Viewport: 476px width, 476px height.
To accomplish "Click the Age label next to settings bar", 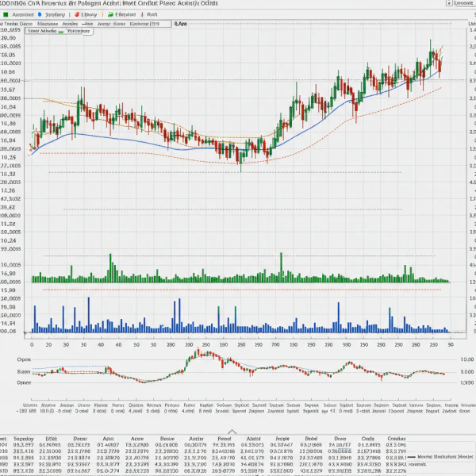I will click(181, 24).
